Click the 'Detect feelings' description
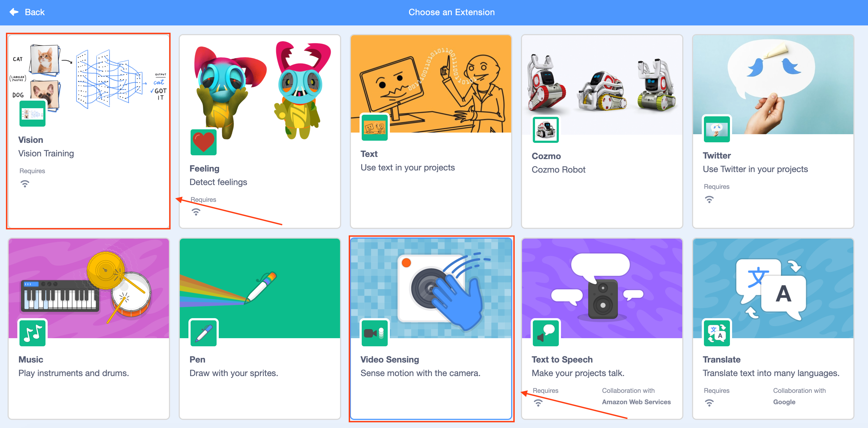Screen dimensions: 868x428 tap(218, 182)
